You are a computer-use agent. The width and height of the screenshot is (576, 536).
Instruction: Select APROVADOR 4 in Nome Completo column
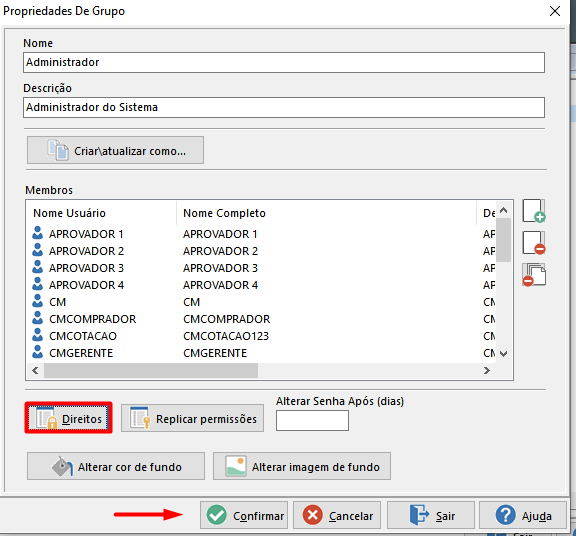(x=220, y=285)
